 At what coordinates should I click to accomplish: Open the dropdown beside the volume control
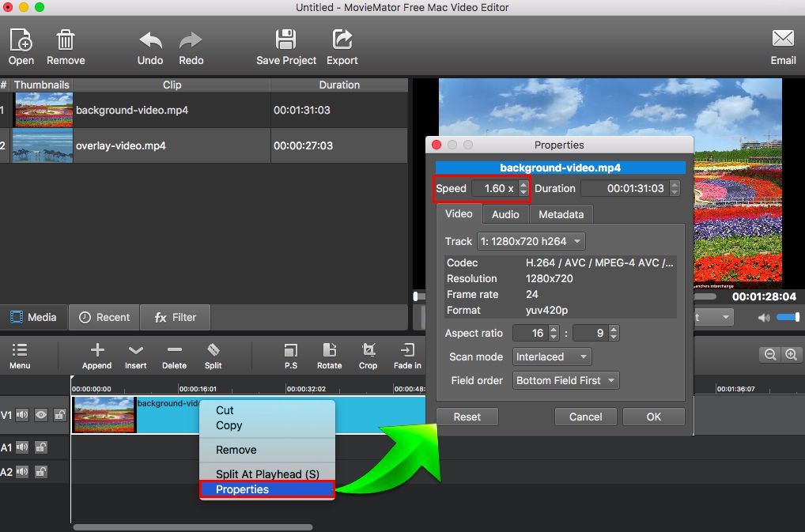click(713, 317)
